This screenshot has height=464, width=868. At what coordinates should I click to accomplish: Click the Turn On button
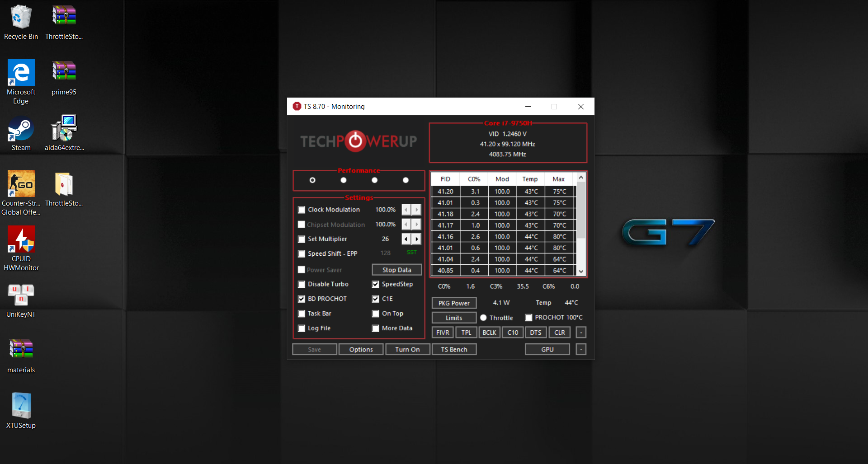click(x=407, y=350)
